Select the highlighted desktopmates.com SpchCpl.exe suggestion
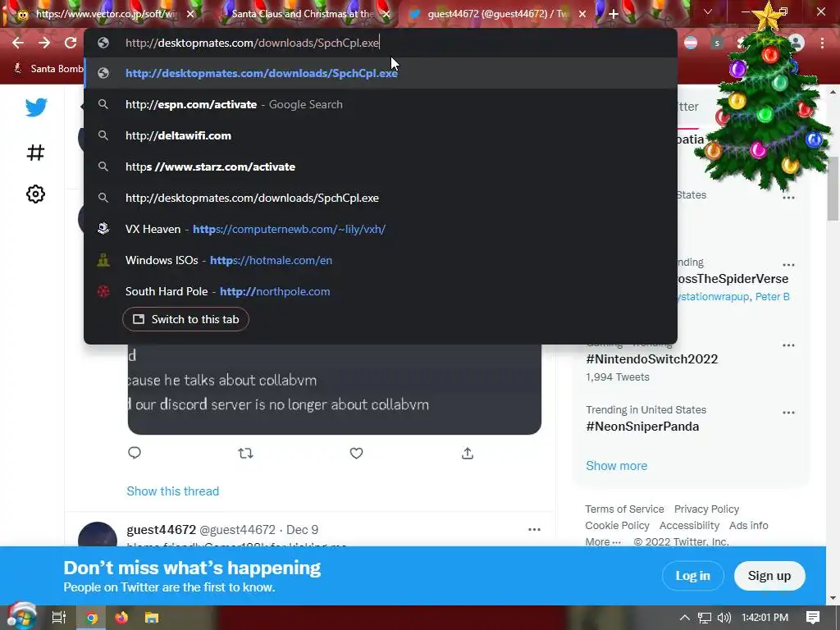 (381, 73)
